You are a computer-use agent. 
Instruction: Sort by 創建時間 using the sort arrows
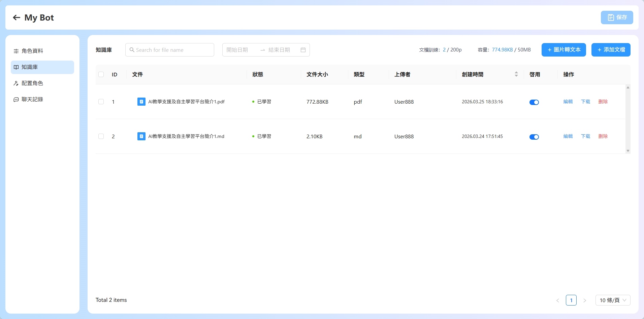click(x=516, y=74)
